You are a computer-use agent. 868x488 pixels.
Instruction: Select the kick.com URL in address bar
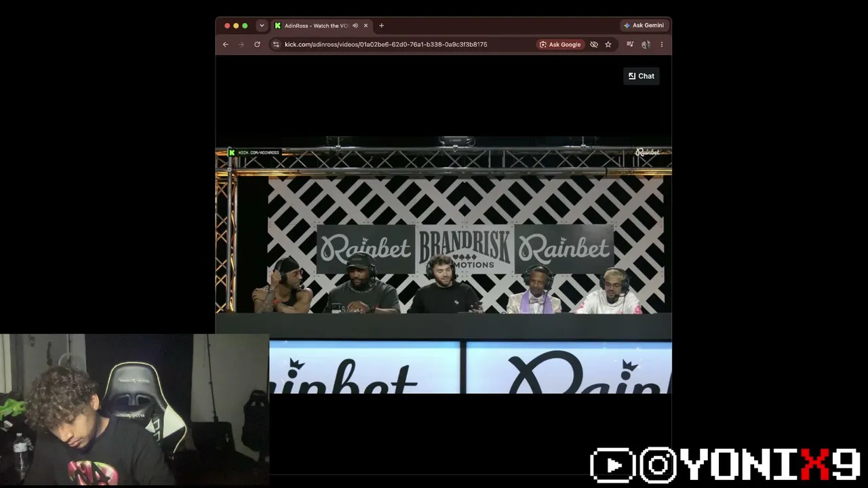tap(386, 45)
